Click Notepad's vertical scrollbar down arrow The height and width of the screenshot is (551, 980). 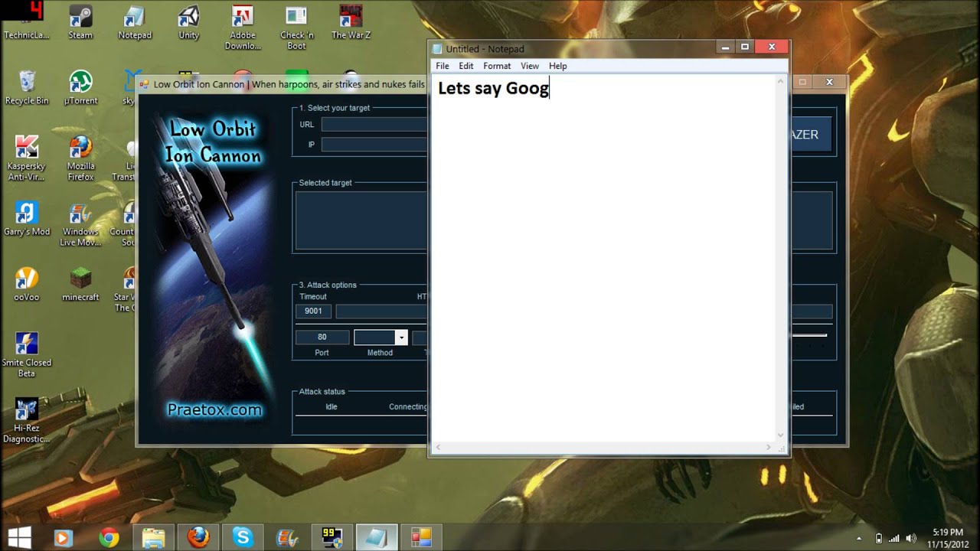781,435
